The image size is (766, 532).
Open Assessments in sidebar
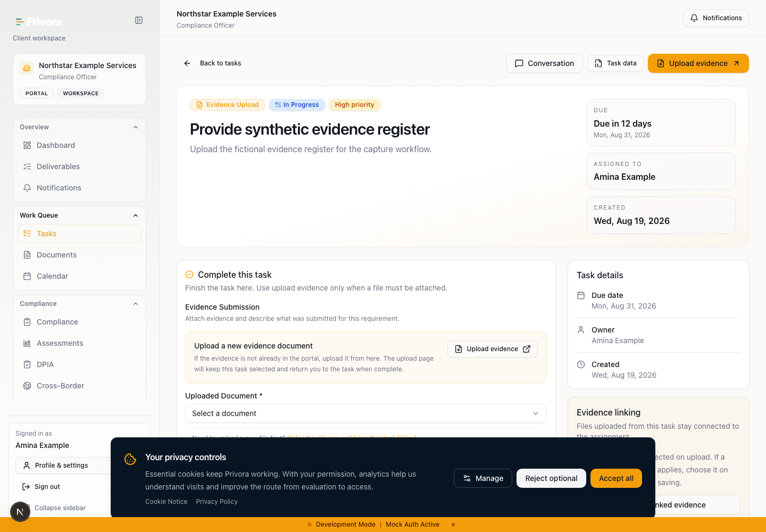pos(79,343)
